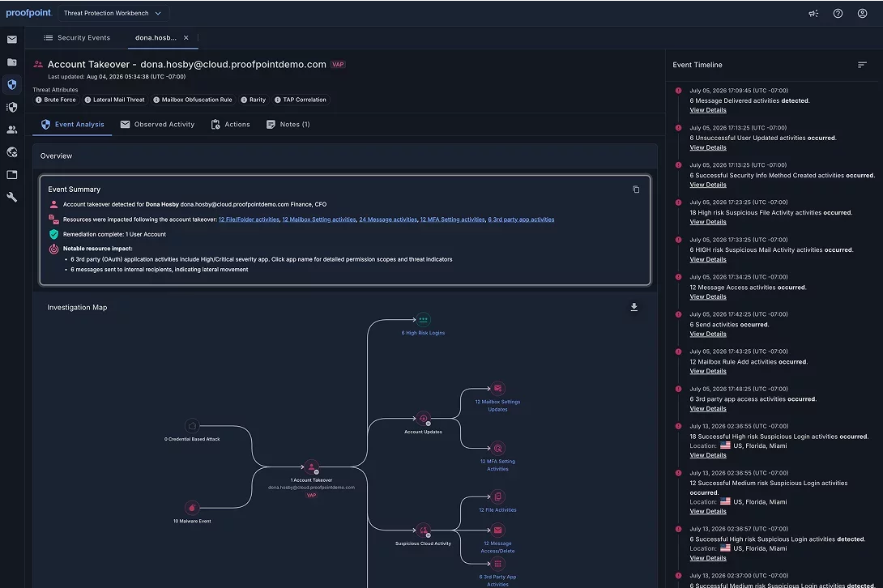View Details for HIGH risk Suspicious Mail Activity
The height and width of the screenshot is (588, 883).
pyautogui.click(x=708, y=260)
